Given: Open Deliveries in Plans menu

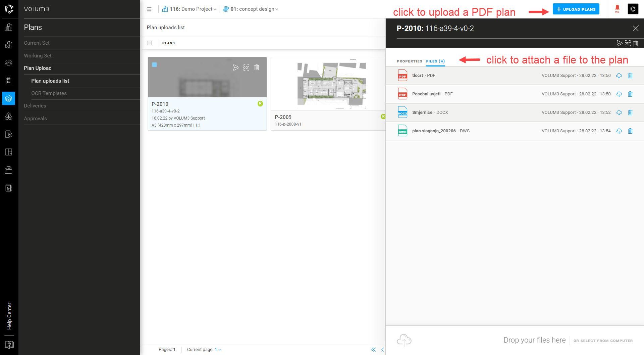Looking at the screenshot, I should coord(35,106).
